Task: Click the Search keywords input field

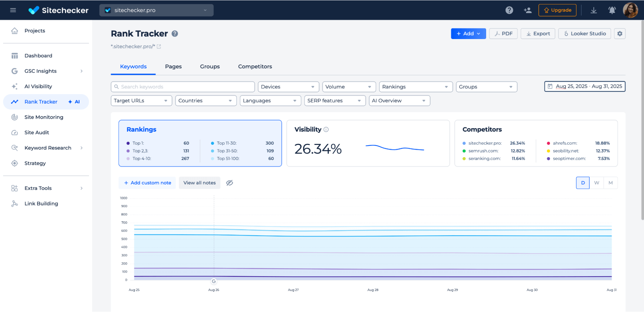Action: (183, 87)
